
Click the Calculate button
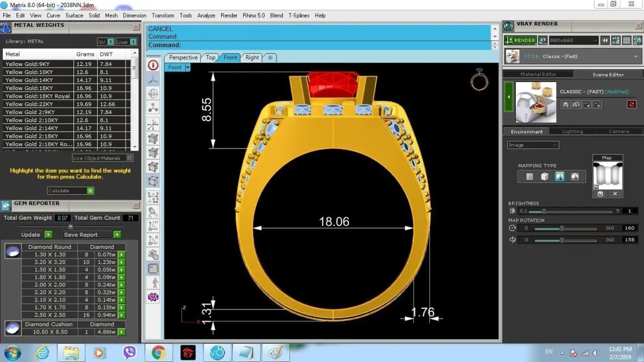tap(70, 190)
